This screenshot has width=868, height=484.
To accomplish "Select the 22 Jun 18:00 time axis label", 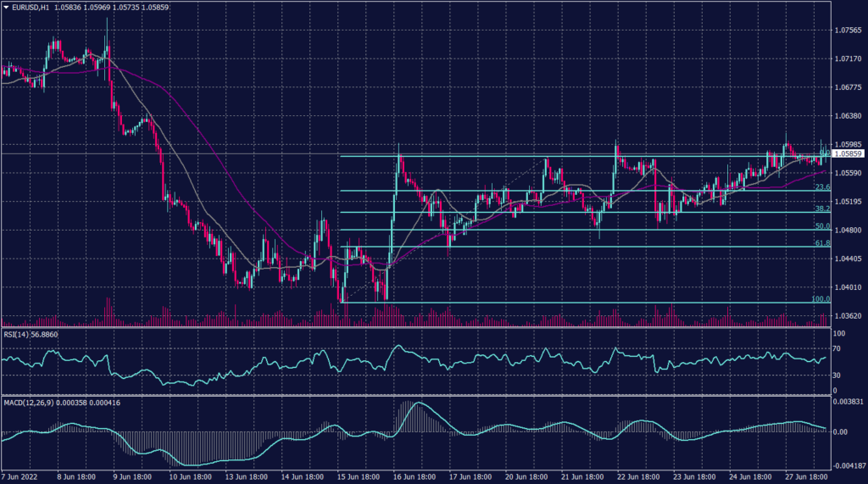I will pos(637,477).
